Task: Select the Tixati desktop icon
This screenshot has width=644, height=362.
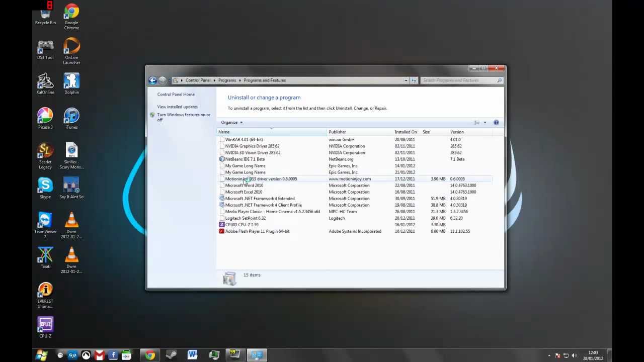Action: coord(45,258)
